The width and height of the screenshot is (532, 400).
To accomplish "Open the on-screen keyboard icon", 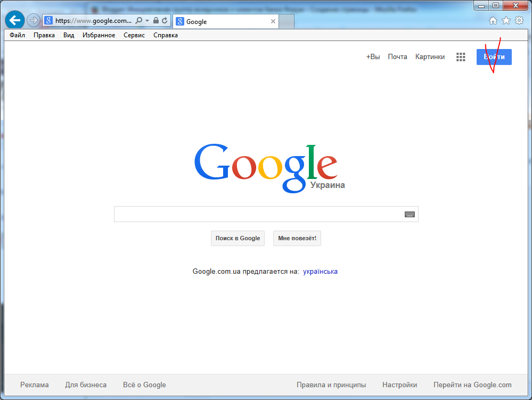I will click(x=410, y=214).
